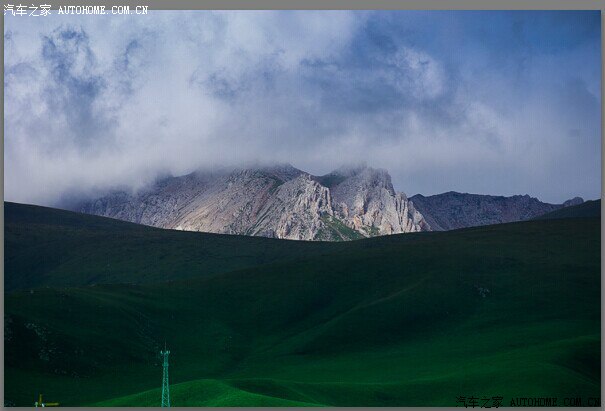Click the brown ridge right of the peak
Screen dimensions: 605x411
pyautogui.click(x=480, y=208)
